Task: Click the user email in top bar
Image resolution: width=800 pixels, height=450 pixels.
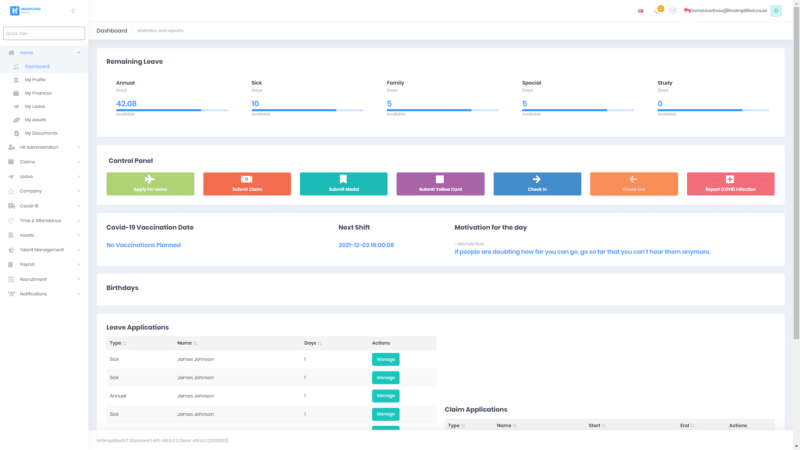Action: point(729,11)
